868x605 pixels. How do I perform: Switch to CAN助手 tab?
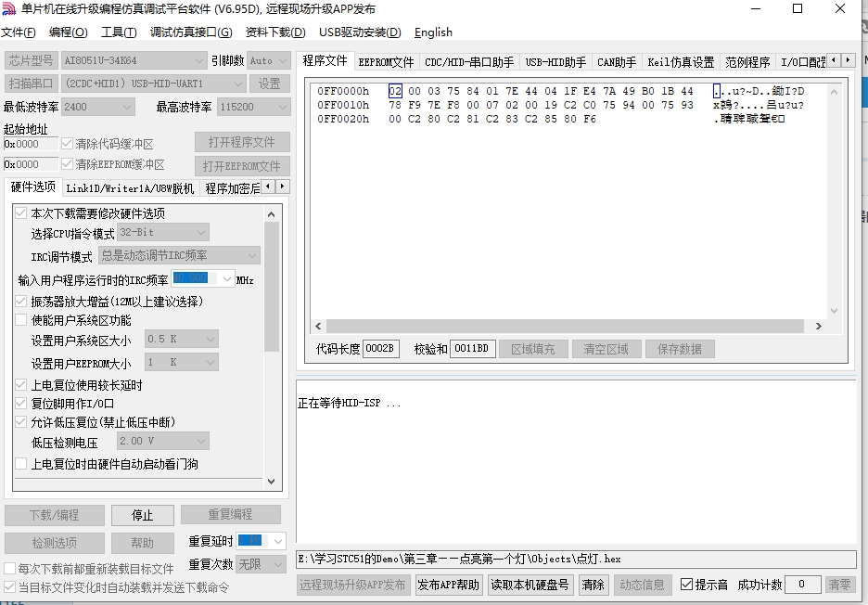(617, 62)
